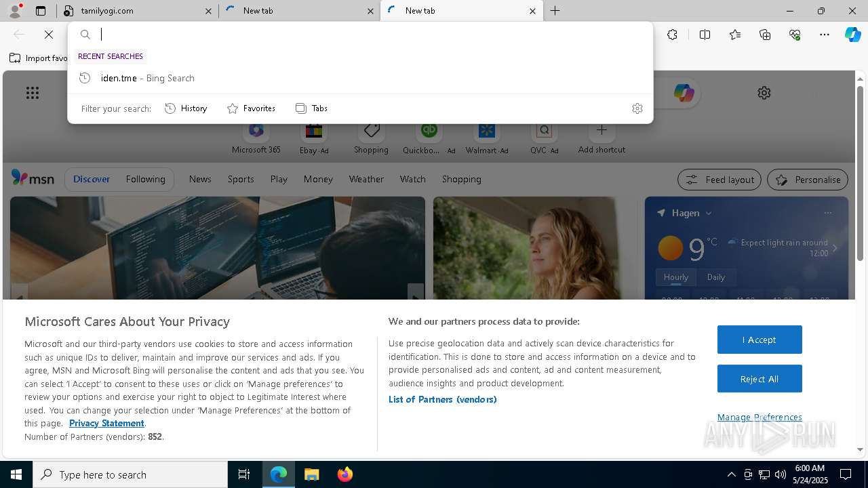Show hidden system tray icons
The image size is (868, 488).
click(731, 474)
